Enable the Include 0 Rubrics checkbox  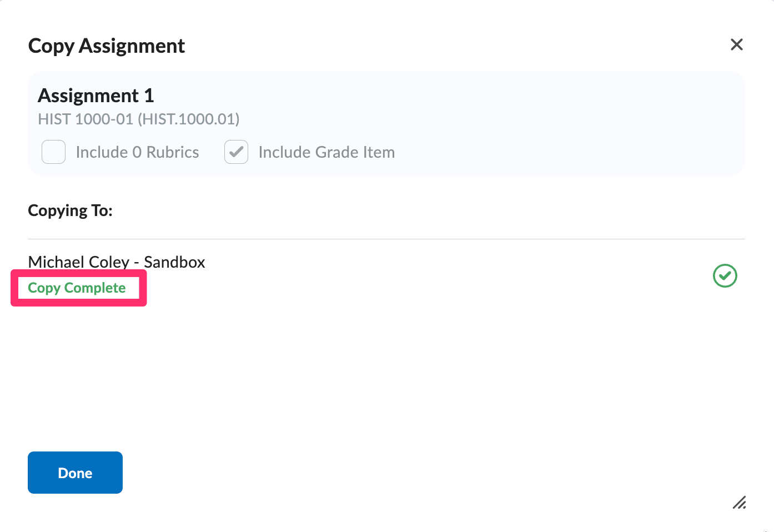pos(53,152)
